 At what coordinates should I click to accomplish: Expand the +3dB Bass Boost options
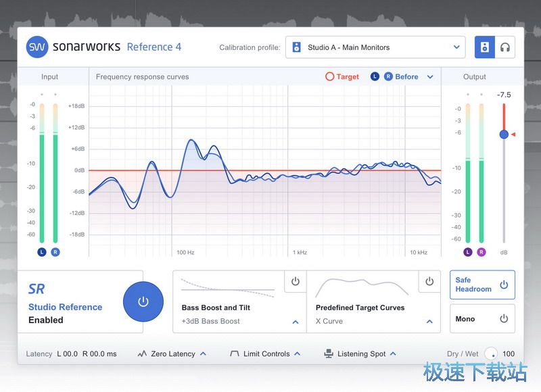coord(295,322)
